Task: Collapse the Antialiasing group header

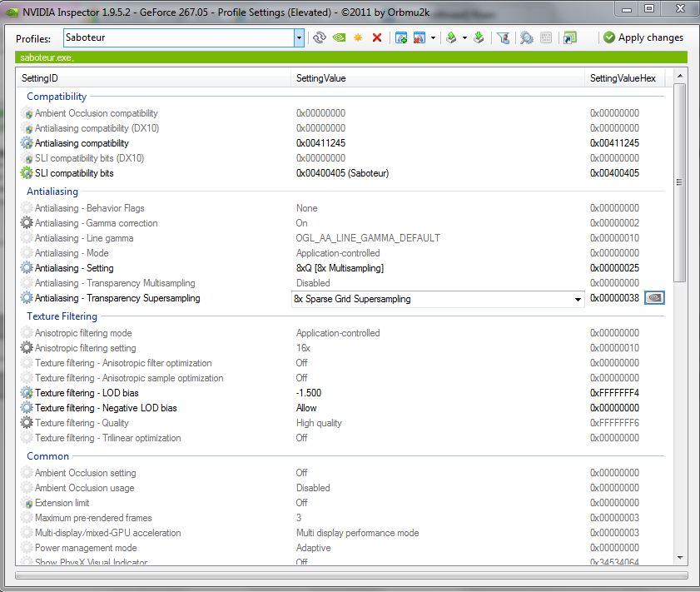Action: point(52,191)
